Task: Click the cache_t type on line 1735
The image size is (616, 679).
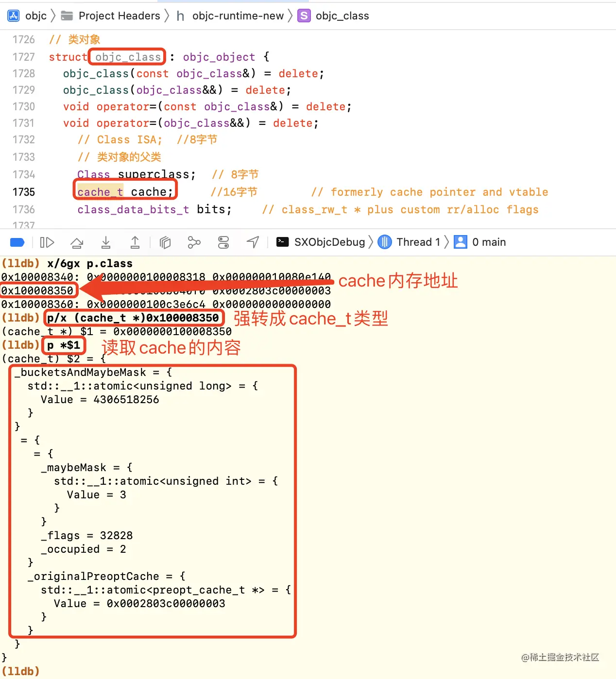Action: (100, 192)
